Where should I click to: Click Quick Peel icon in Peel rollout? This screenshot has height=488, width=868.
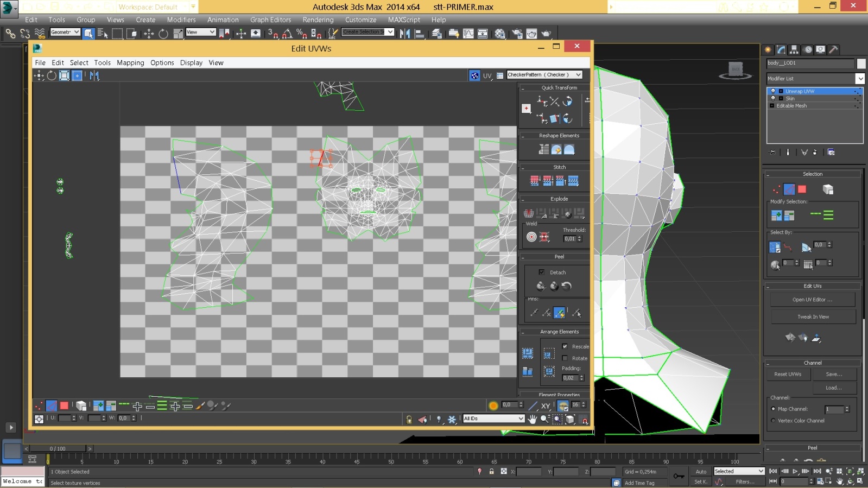[x=541, y=286]
